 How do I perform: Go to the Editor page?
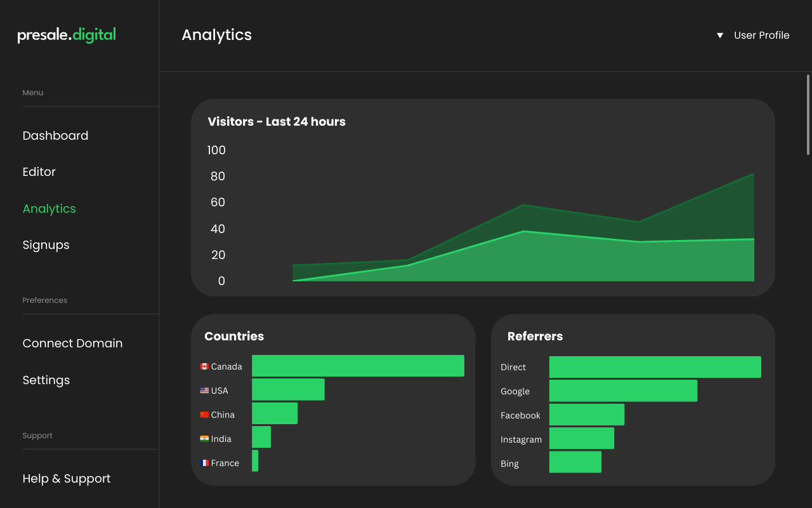tap(39, 172)
